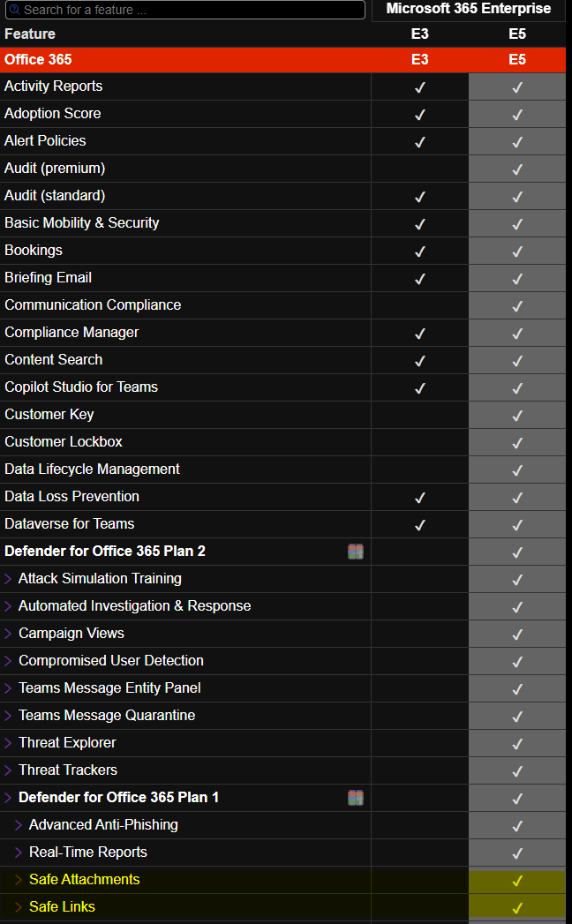Click the Defender for Office 365 Plan 2 label
This screenshot has width=572, height=924.
pos(105,552)
